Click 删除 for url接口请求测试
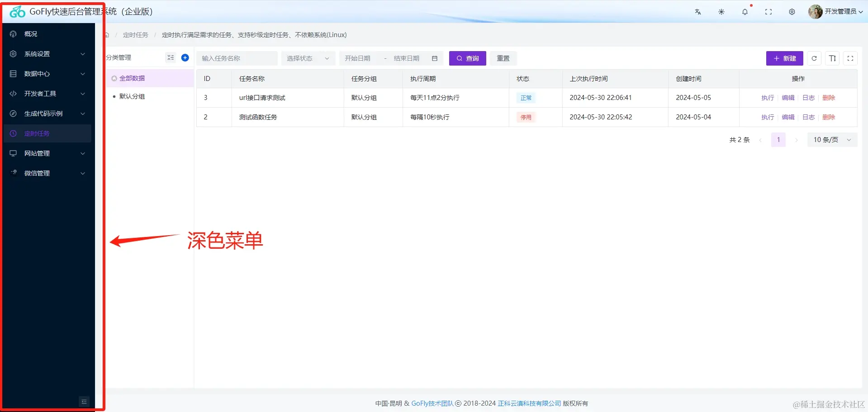Screen dimensions: 868x412 click(829, 98)
